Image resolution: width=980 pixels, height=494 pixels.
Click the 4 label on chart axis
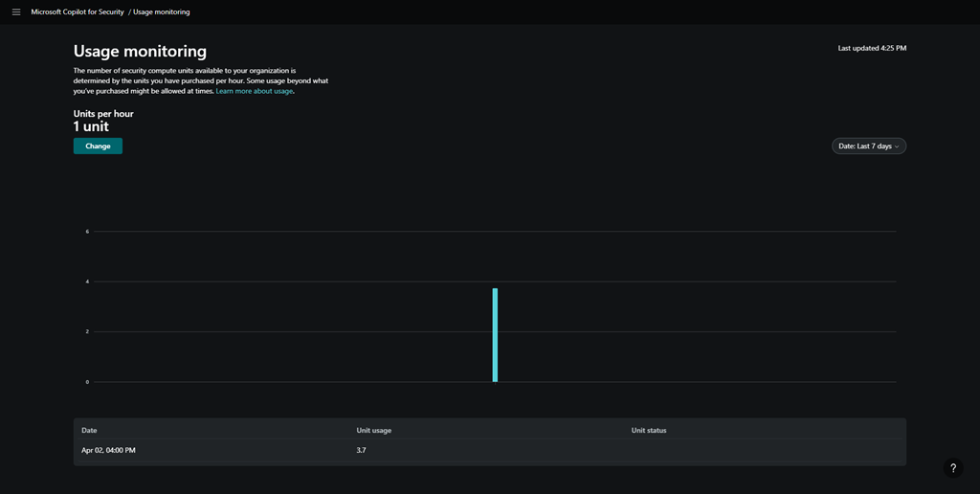pyautogui.click(x=87, y=281)
